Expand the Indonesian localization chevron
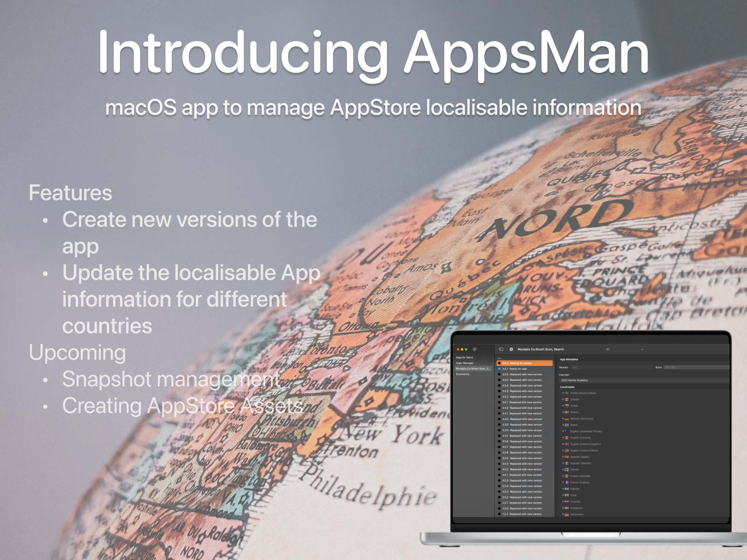This screenshot has width=747, height=560. (563, 514)
